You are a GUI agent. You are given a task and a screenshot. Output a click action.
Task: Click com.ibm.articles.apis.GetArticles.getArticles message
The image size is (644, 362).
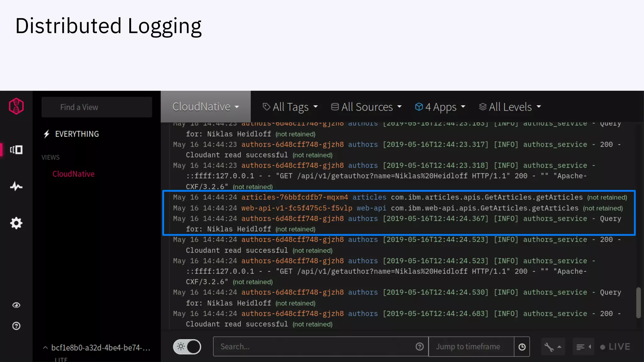[x=487, y=197]
